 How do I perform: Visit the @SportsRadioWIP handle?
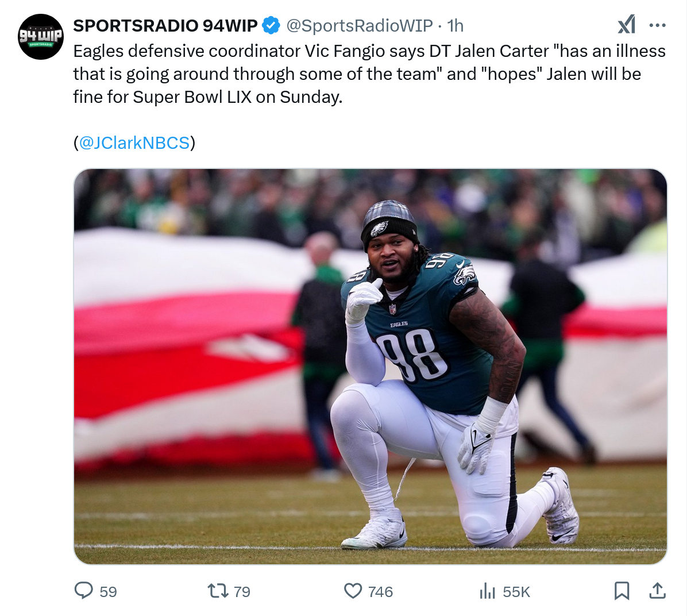[359, 25]
